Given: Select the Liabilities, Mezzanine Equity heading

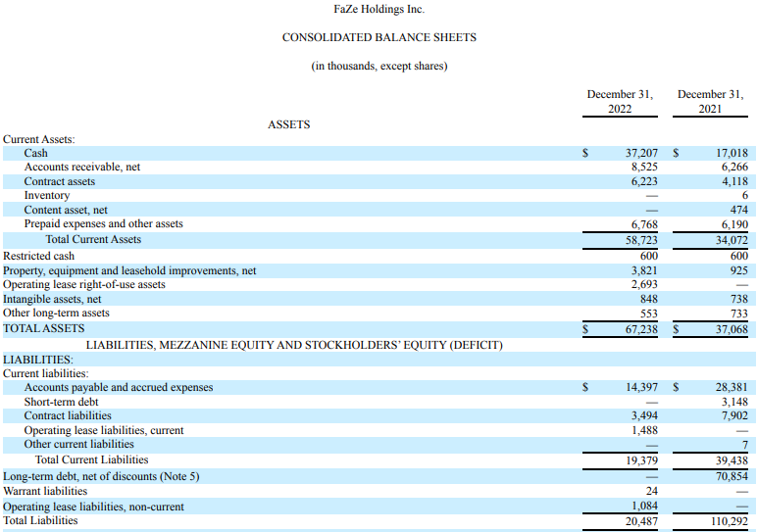Looking at the screenshot, I should coord(294,345).
